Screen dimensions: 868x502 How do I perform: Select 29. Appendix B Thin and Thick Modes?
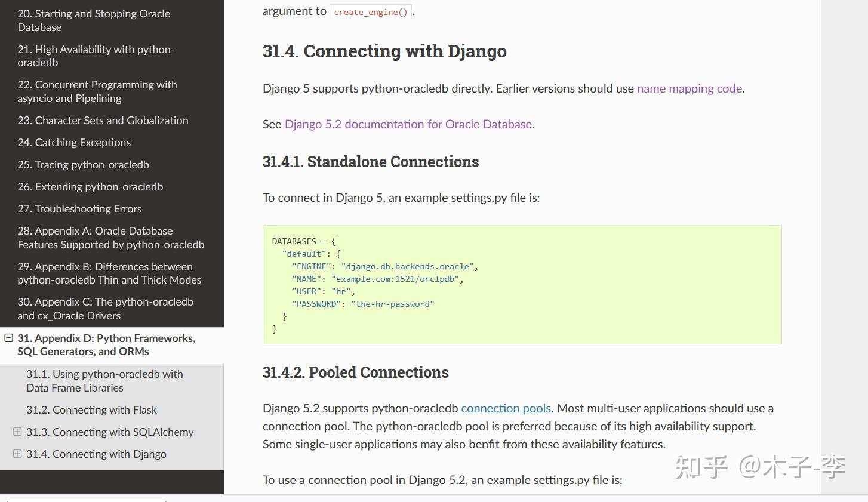109,273
